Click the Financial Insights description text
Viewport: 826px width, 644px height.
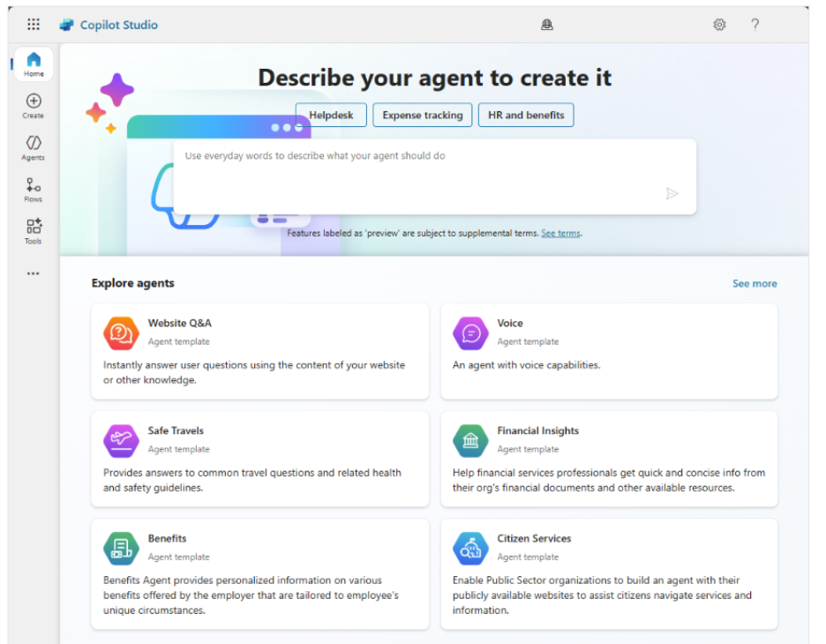click(609, 480)
